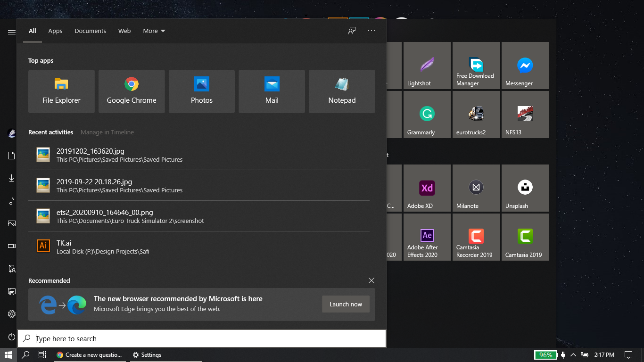644x362 pixels.
Task: Switch to the Apps search tab
Action: pos(55,31)
